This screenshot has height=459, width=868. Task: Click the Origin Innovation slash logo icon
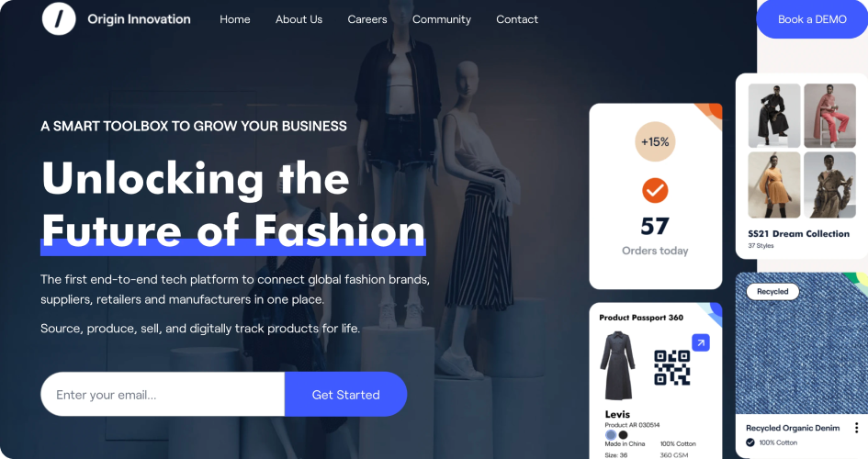(x=59, y=18)
